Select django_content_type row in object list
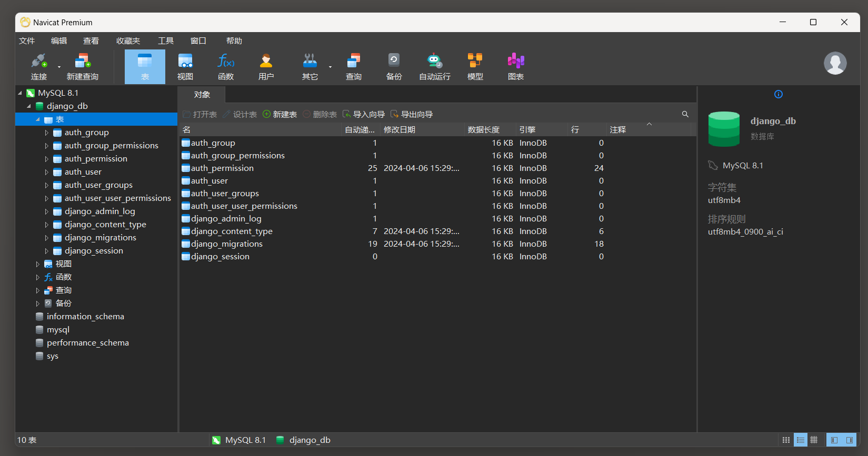 [437, 231]
